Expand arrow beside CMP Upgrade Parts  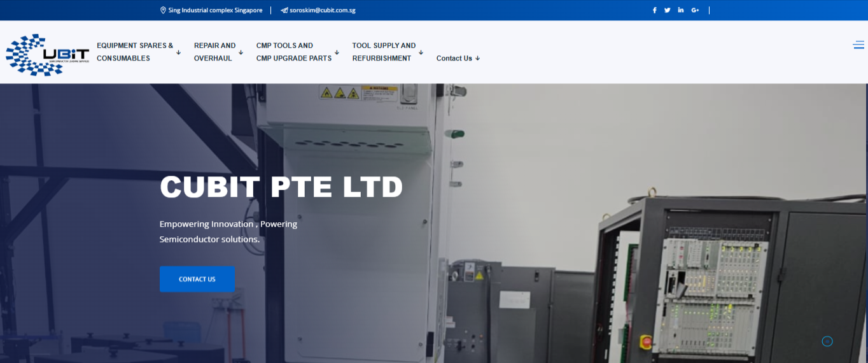pos(337,52)
